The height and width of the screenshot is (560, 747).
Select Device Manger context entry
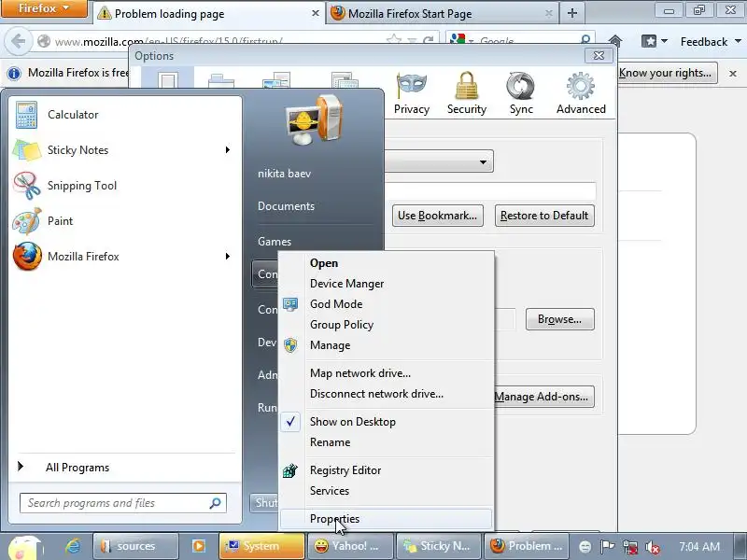(386, 284)
